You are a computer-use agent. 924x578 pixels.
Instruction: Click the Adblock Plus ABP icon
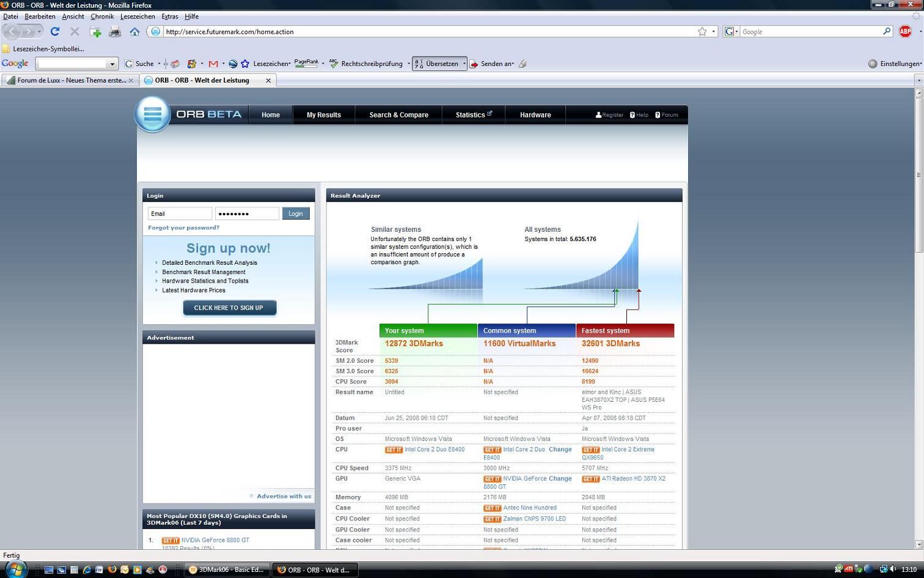click(906, 32)
